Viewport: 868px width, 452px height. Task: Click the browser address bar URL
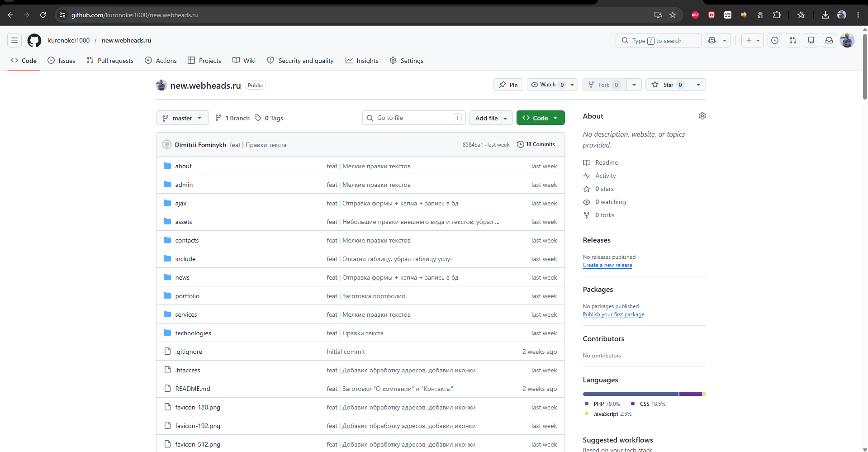click(134, 15)
